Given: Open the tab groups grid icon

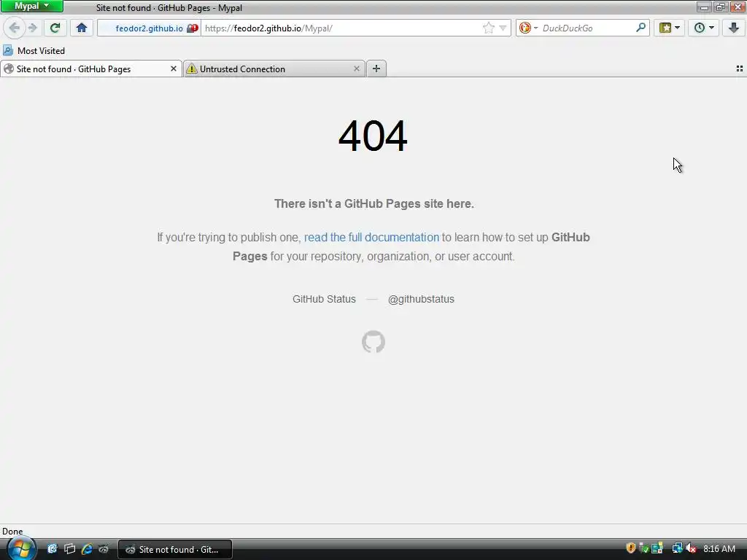Looking at the screenshot, I should pos(740,69).
